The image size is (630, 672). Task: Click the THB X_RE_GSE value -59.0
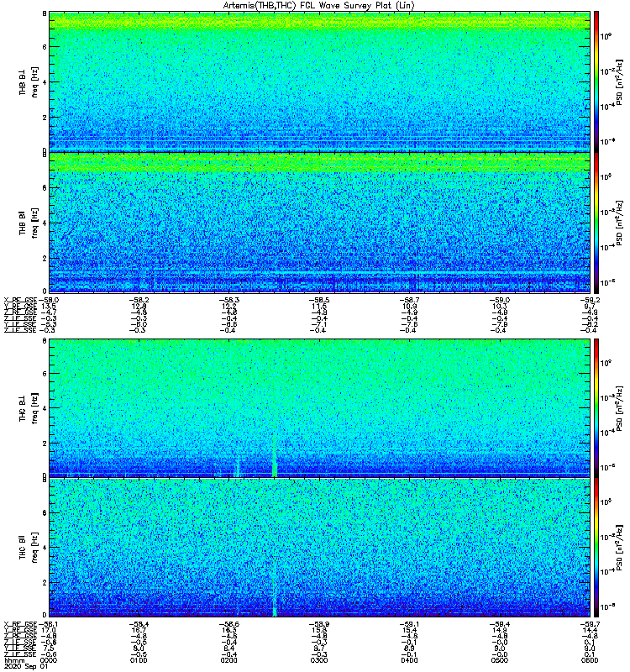(x=500, y=300)
